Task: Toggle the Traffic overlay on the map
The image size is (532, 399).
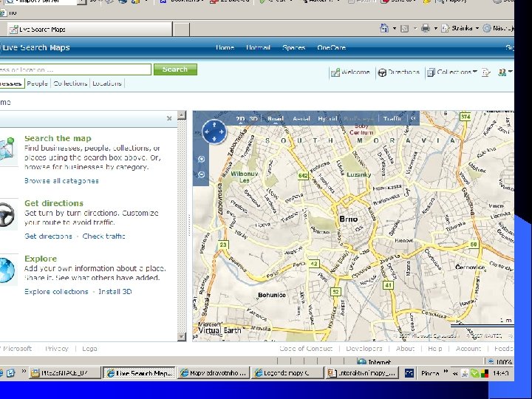Action: point(392,119)
